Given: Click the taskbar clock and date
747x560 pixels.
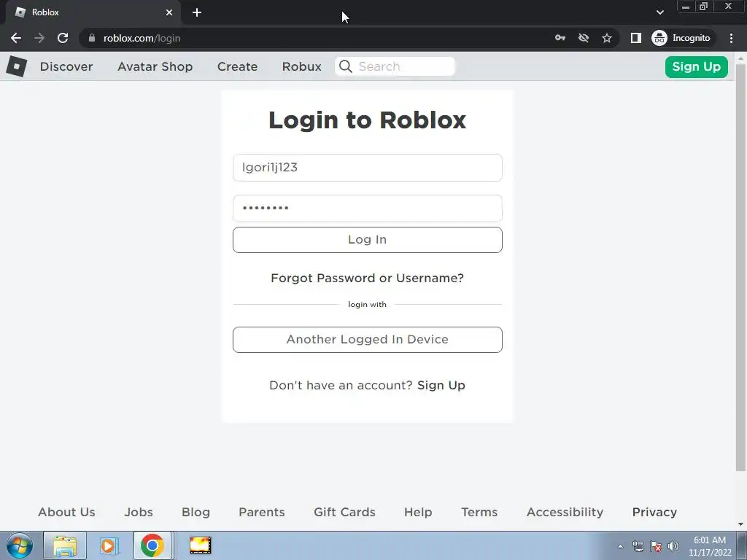Looking at the screenshot, I should tap(710, 546).
